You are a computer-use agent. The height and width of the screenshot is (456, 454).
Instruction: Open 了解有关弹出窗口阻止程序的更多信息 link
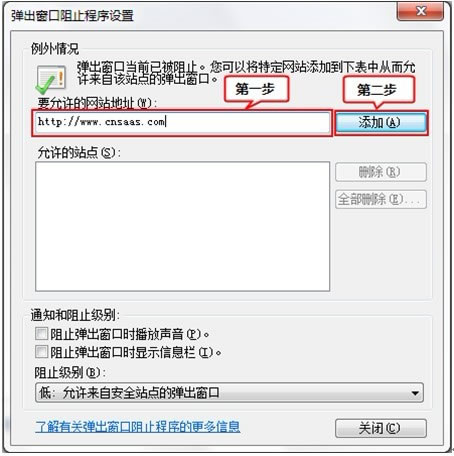tap(138, 426)
